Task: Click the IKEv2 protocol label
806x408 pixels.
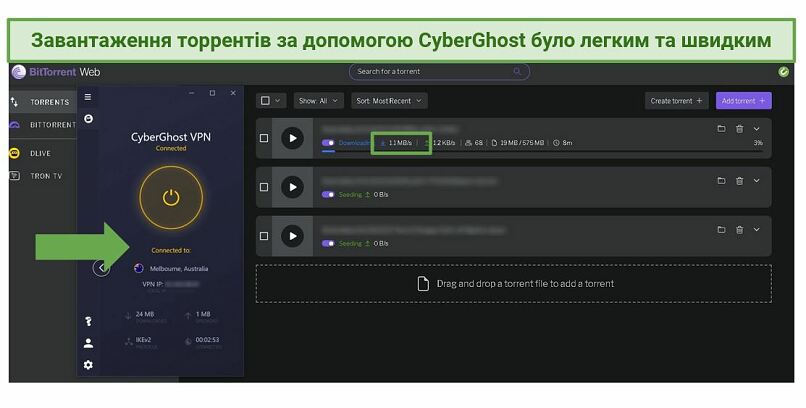Action: (x=144, y=340)
